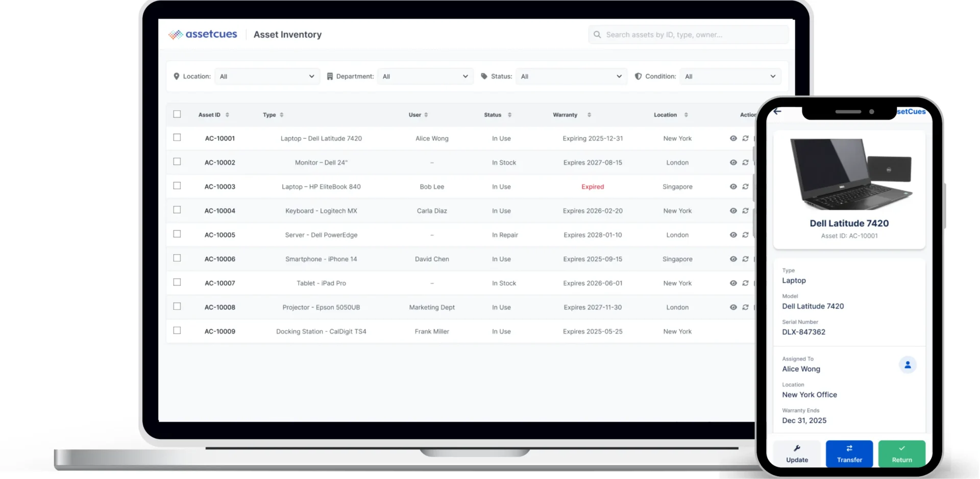This screenshot has width=980, height=479.
Task: Tick the checkbox for asset AC-10005
Action: (177, 234)
